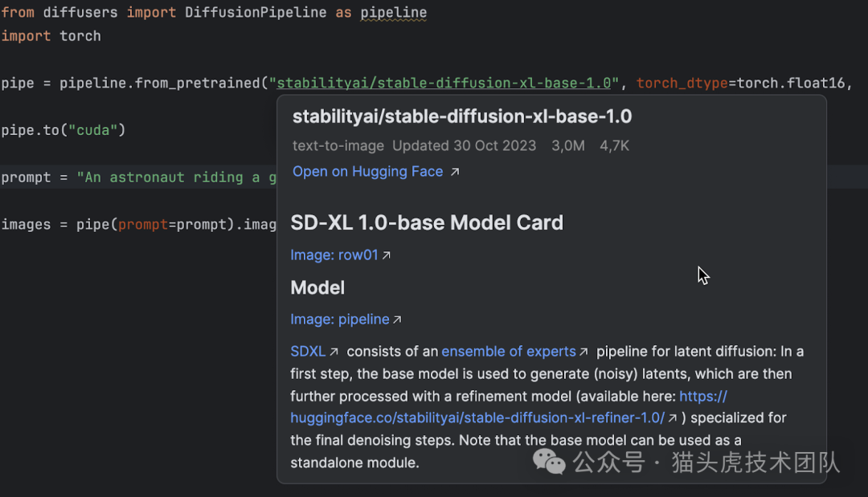
Task: Click the external arrow beside Open on Hugging Face
Action: [x=455, y=172]
